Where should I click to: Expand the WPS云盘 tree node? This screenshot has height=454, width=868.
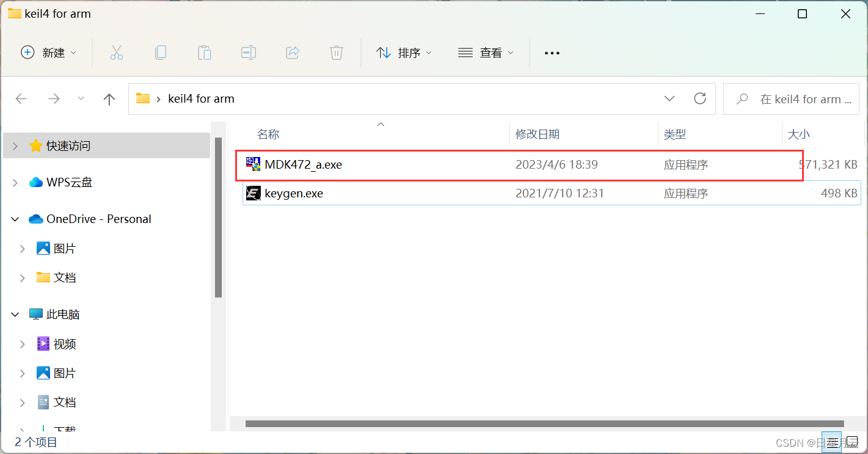point(15,183)
